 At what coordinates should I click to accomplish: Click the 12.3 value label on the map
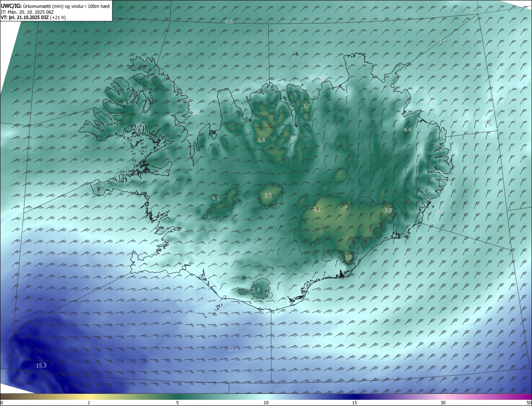tap(233, 350)
